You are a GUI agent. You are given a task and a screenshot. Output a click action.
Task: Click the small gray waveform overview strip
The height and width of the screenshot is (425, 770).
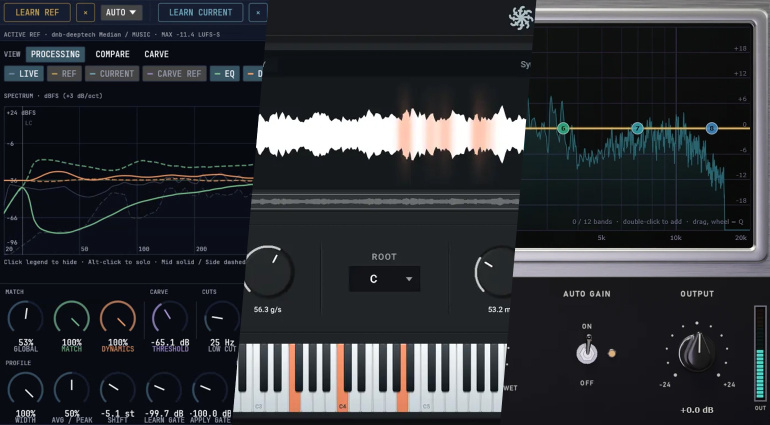pos(386,201)
